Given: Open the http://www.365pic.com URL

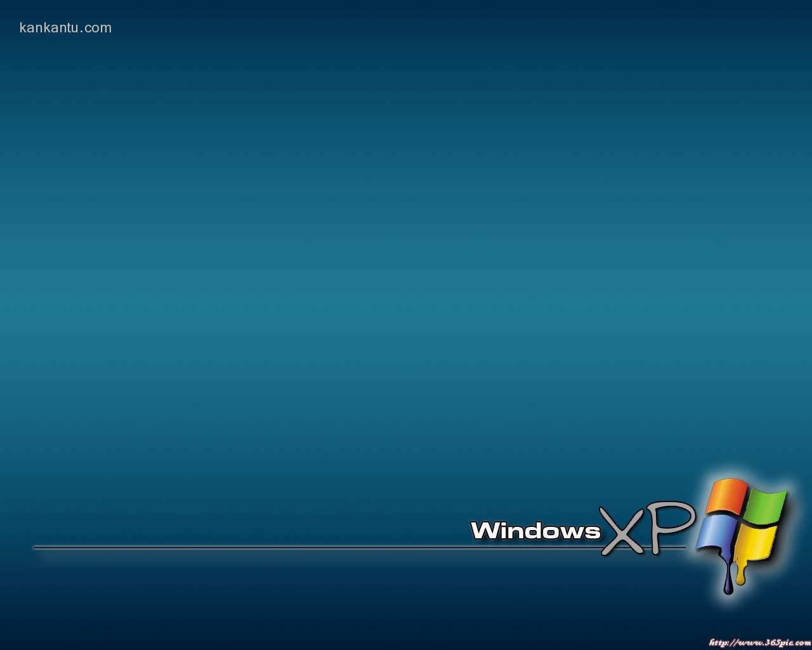Looking at the screenshot, I should point(759,642).
